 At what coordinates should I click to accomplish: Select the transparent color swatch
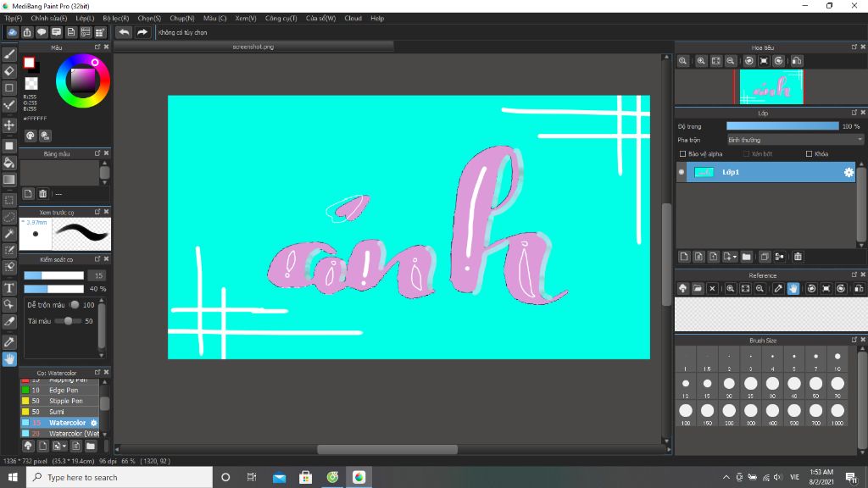[x=31, y=84]
